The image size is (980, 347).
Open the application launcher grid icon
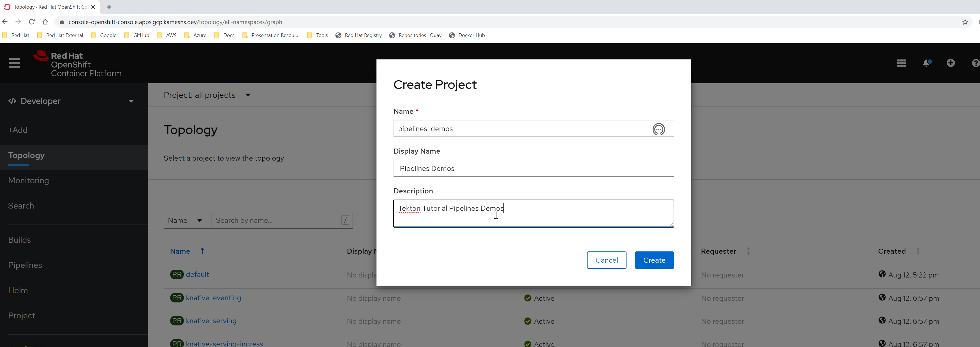click(x=901, y=63)
